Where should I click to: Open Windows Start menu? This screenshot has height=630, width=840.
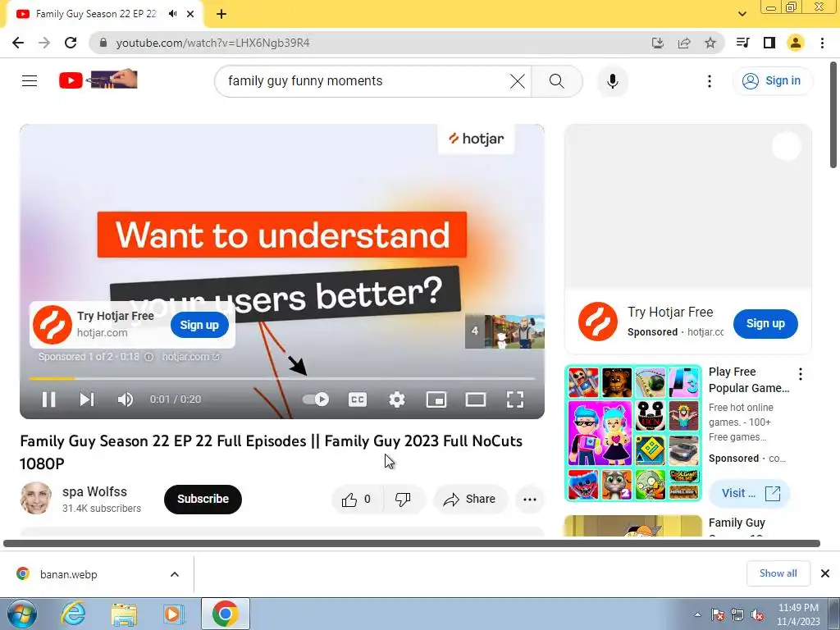[x=22, y=614]
